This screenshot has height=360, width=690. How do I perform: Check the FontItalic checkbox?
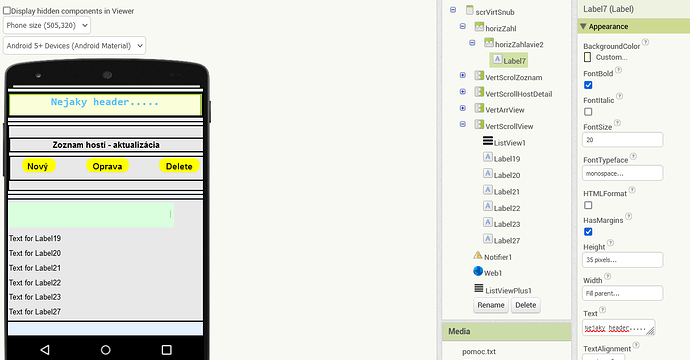pos(588,112)
